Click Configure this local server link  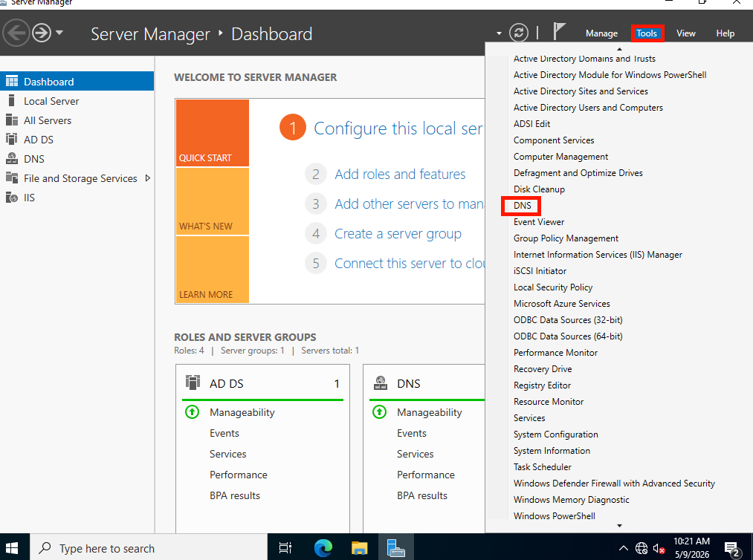tap(398, 128)
